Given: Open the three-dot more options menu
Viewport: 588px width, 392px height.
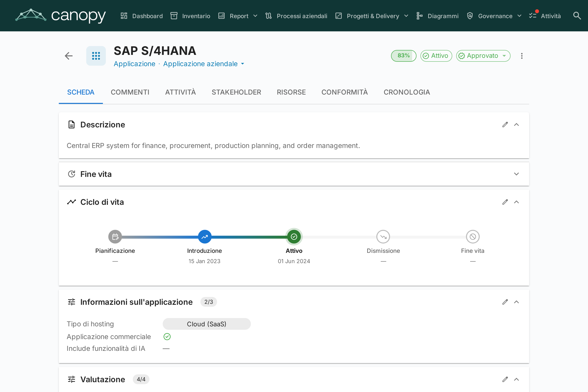Looking at the screenshot, I should (x=522, y=56).
